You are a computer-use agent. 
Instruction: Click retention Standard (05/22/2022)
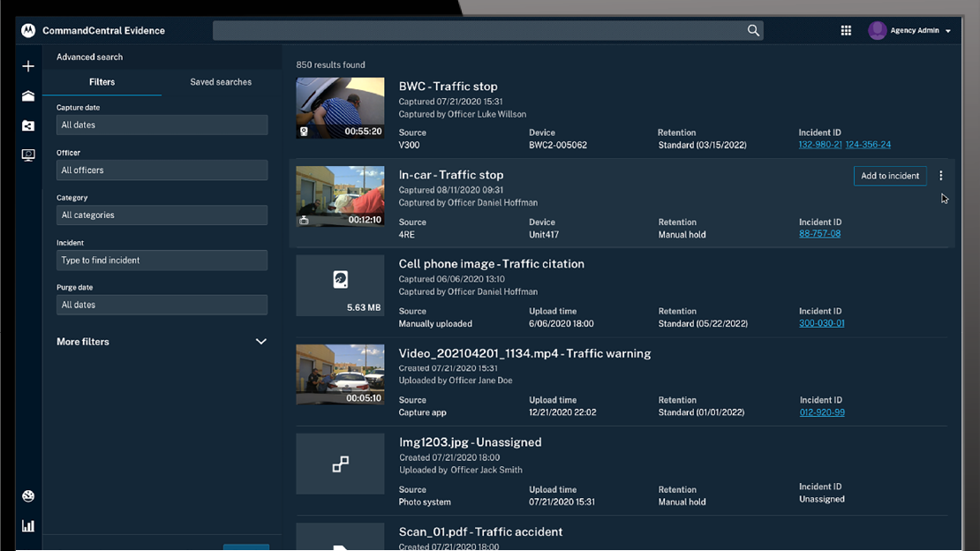703,324
